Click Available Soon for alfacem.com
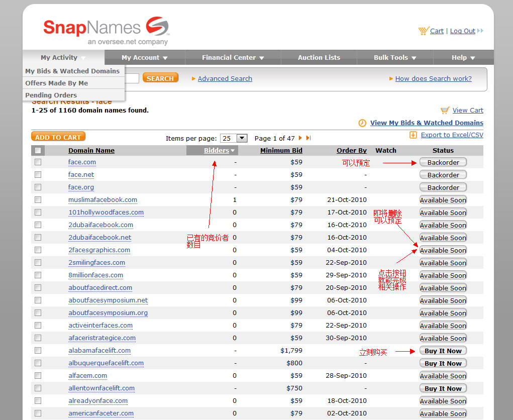513x420 pixels. click(x=443, y=376)
